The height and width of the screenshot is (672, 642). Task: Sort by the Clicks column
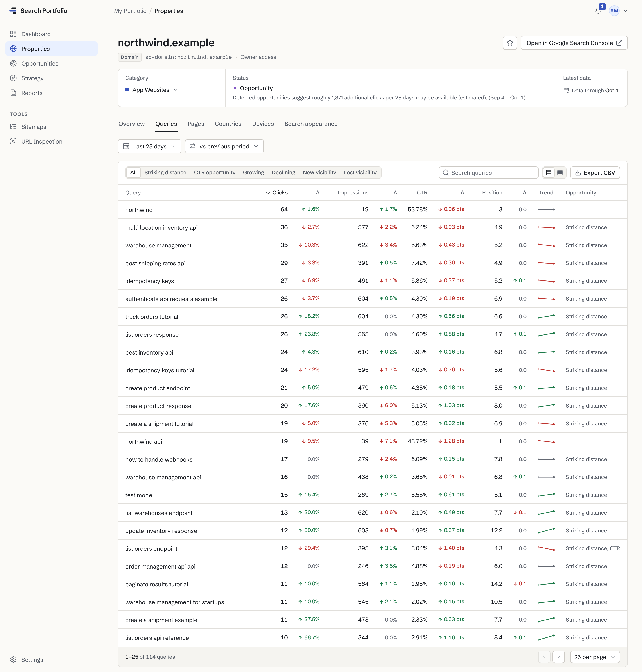[x=276, y=192]
